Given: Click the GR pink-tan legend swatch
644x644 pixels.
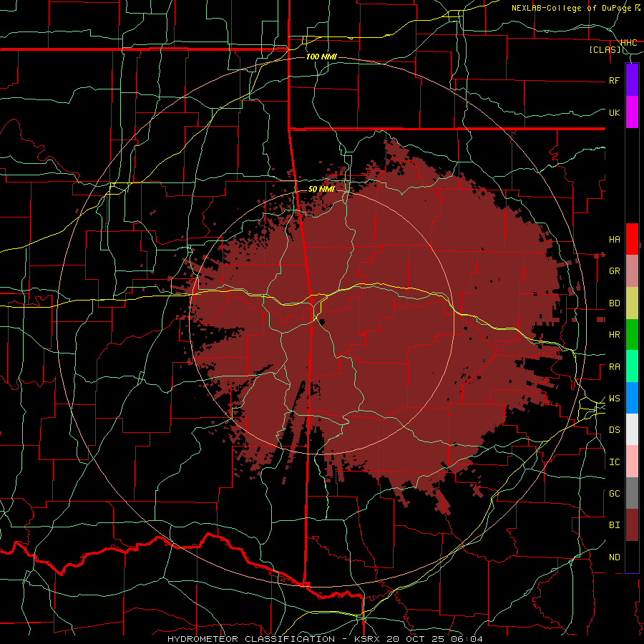Looking at the screenshot, I should (x=632, y=270).
